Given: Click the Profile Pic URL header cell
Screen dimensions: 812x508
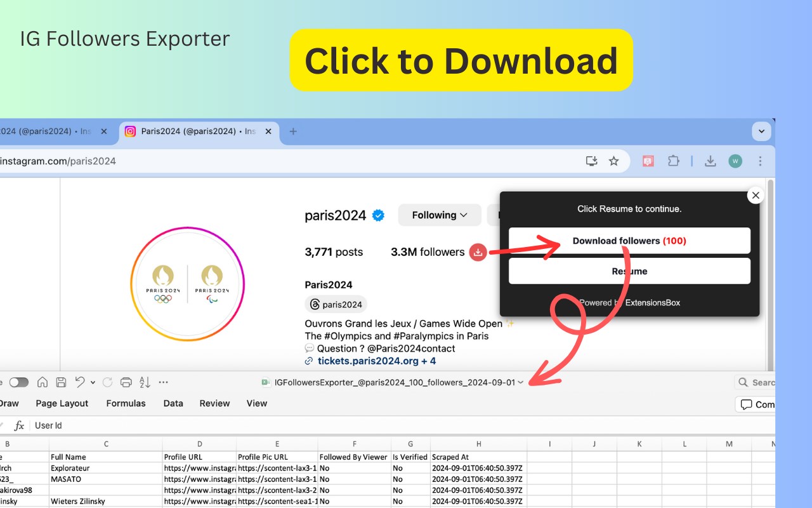Looking at the screenshot, I should click(277, 457).
